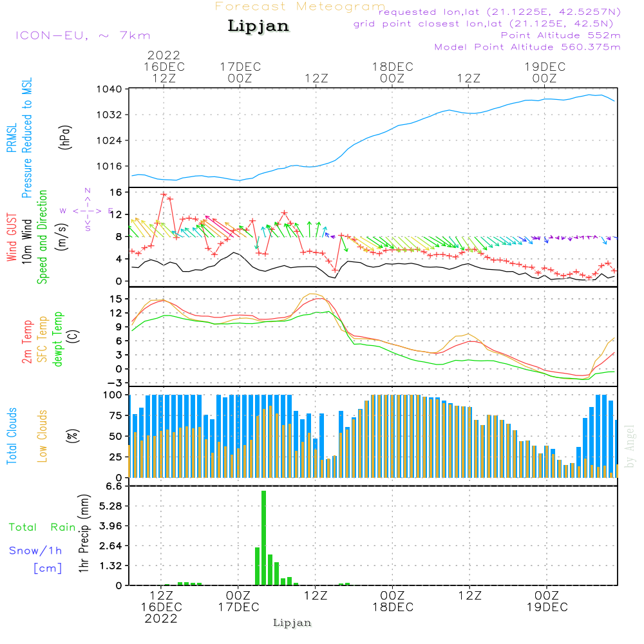
Task: Select the tallest green precipitation bar
Action: pyautogui.click(x=263, y=538)
